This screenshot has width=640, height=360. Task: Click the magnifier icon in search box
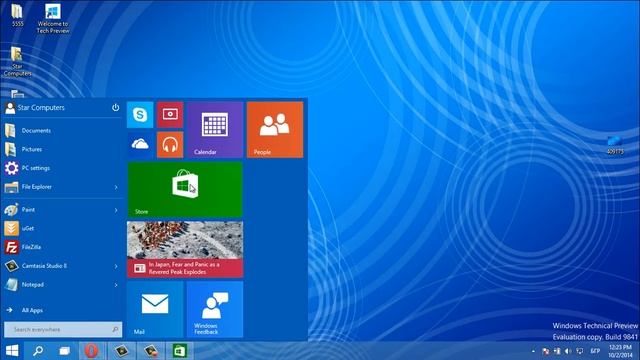click(115, 329)
